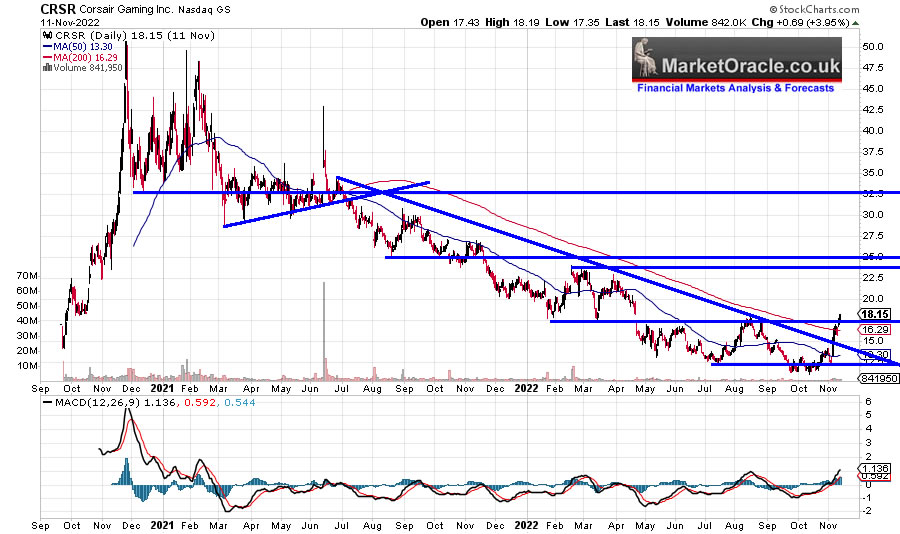Click the '11-Nov-2022' date under the ticker
Image resolution: width=900 pixels, height=534 pixels.
click(69, 22)
